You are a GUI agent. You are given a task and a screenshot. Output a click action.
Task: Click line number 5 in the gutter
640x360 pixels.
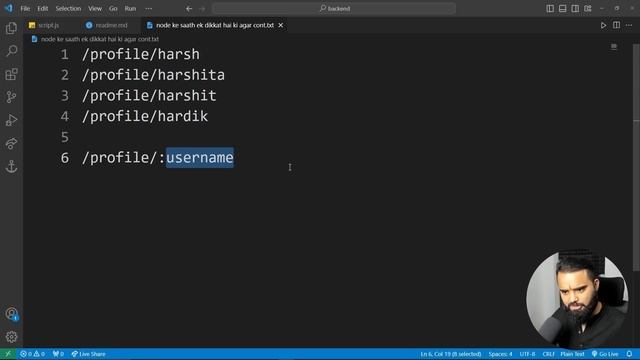(65, 137)
